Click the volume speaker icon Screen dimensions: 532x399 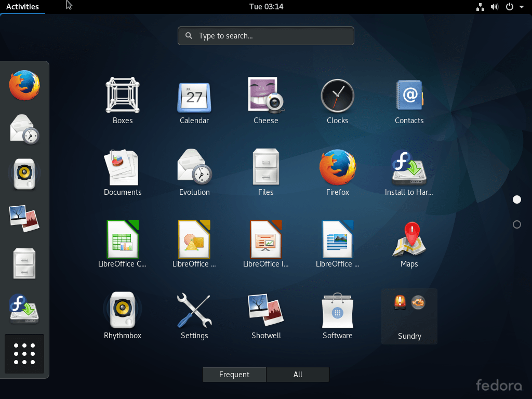click(495, 7)
